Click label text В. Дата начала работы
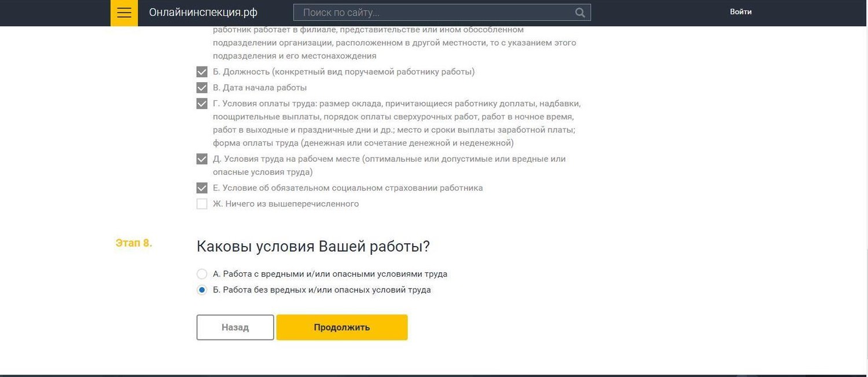 click(260, 88)
